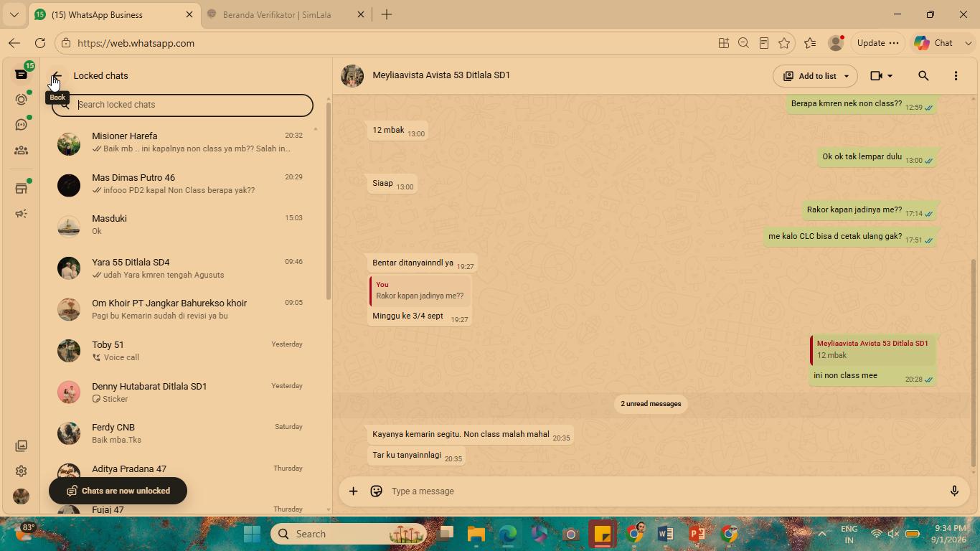Open the emoji picker in composer
The image size is (980, 551).
tap(376, 491)
